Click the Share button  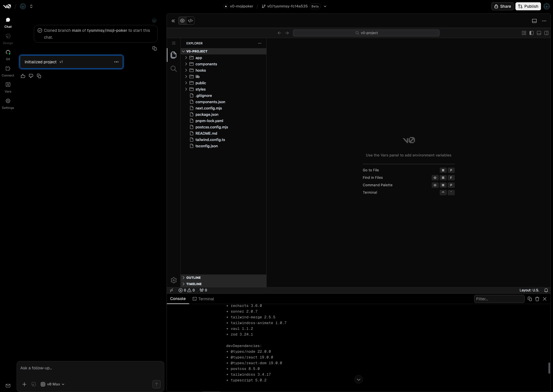coord(502,6)
